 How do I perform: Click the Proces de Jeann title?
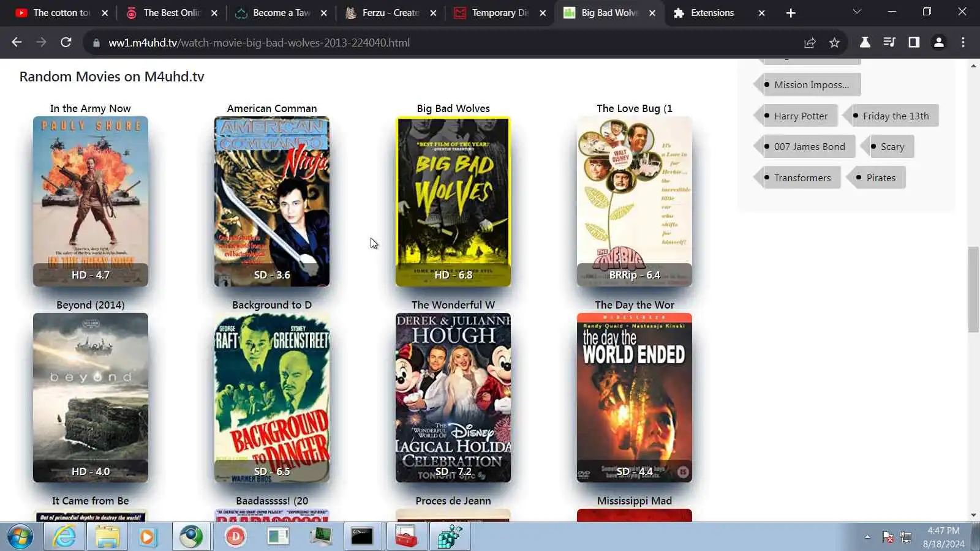coord(453,501)
